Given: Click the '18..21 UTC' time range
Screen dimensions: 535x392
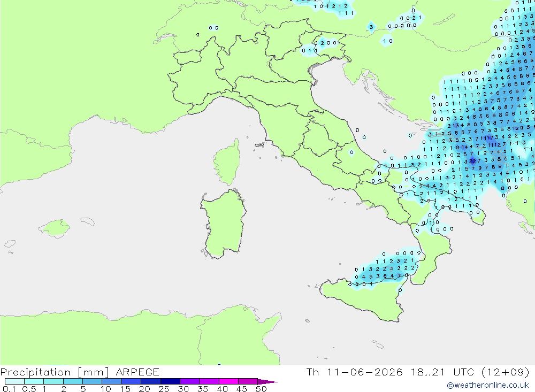Looking at the screenshot, I should pos(442,372).
